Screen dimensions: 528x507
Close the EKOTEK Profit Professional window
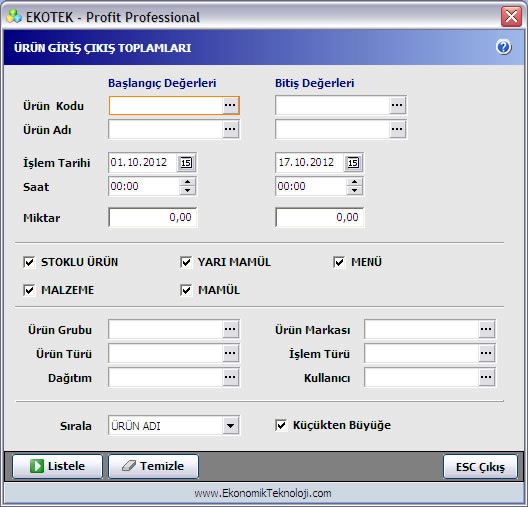pos(511,16)
